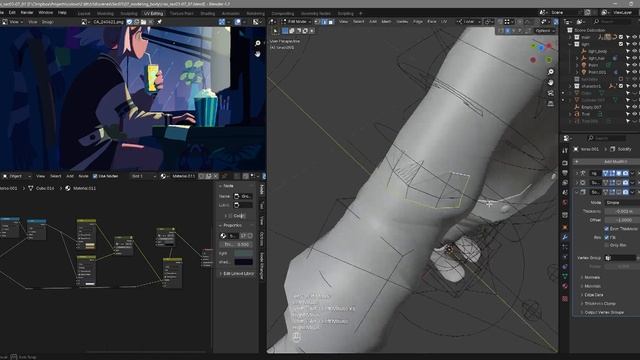Screen dimensions: 640x360
Task: Toggle the Even Thickness checkbox
Action: (607, 229)
